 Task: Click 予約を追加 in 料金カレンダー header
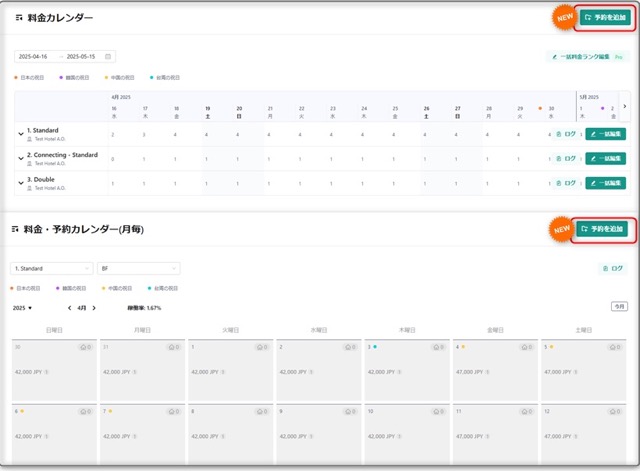(x=605, y=18)
